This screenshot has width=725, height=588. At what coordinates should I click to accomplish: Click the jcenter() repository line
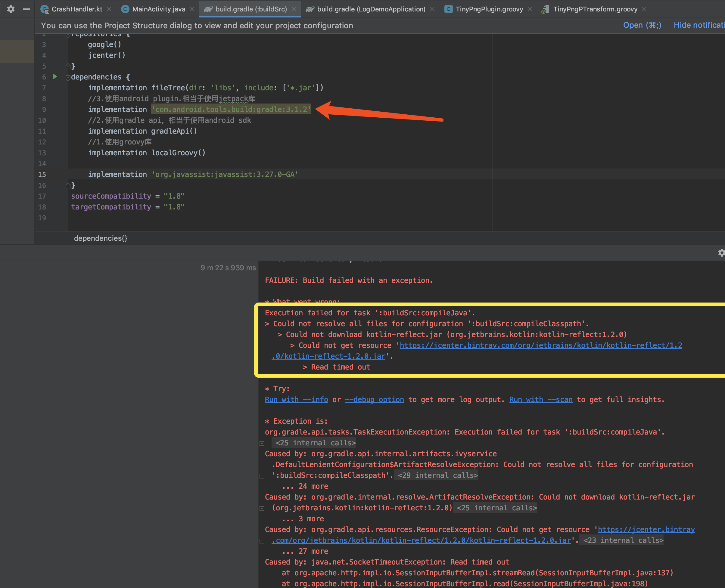(x=106, y=55)
